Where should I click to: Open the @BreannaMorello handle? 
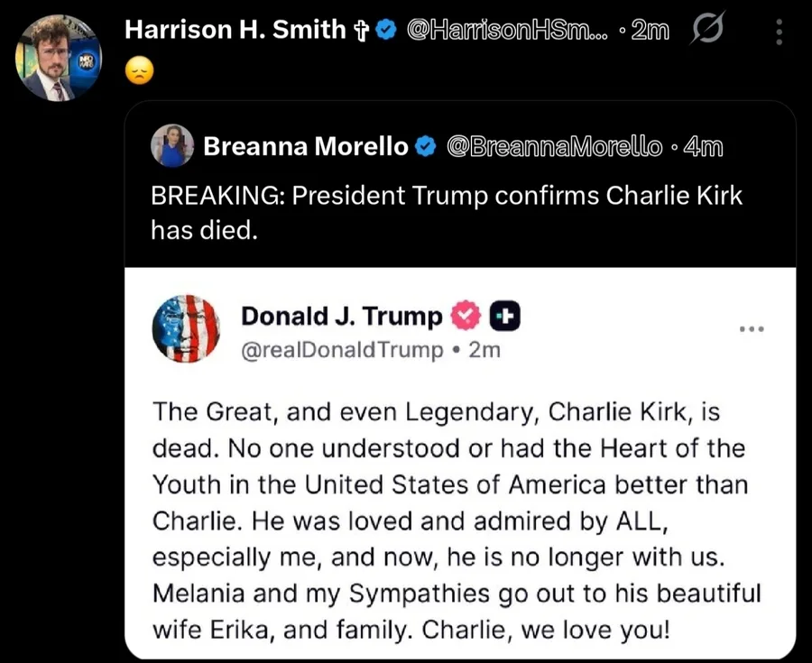click(x=552, y=146)
